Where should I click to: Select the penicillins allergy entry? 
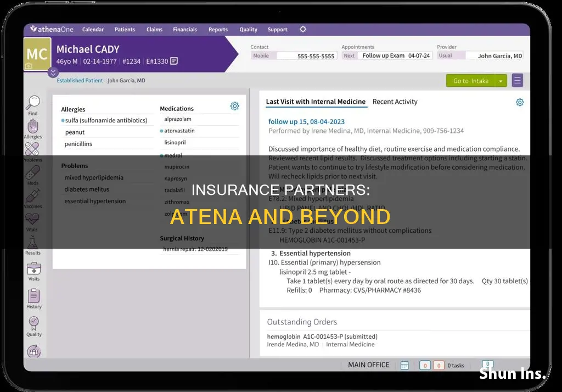(x=78, y=144)
